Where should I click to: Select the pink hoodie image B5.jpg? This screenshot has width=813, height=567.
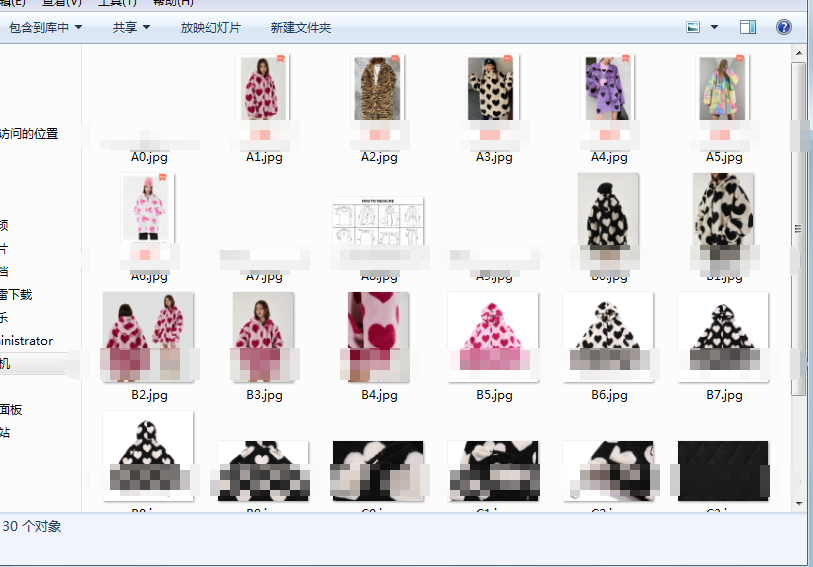(x=493, y=335)
